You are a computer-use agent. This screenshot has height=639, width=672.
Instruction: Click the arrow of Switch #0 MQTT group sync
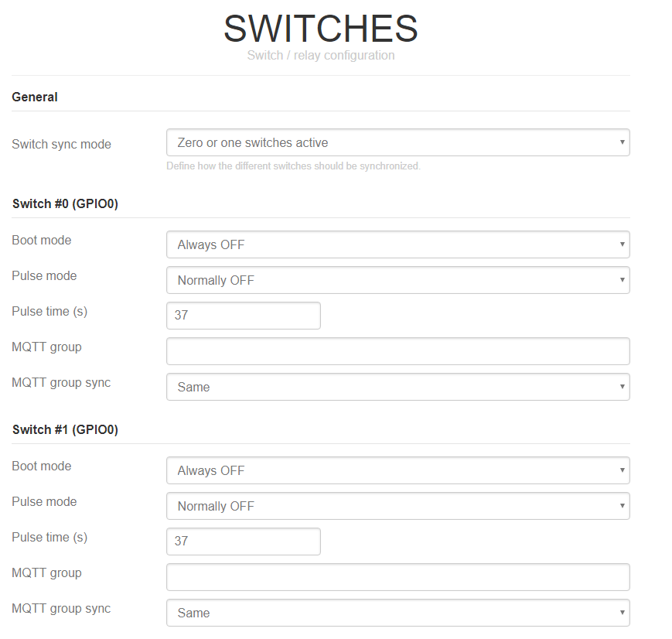pyautogui.click(x=622, y=386)
